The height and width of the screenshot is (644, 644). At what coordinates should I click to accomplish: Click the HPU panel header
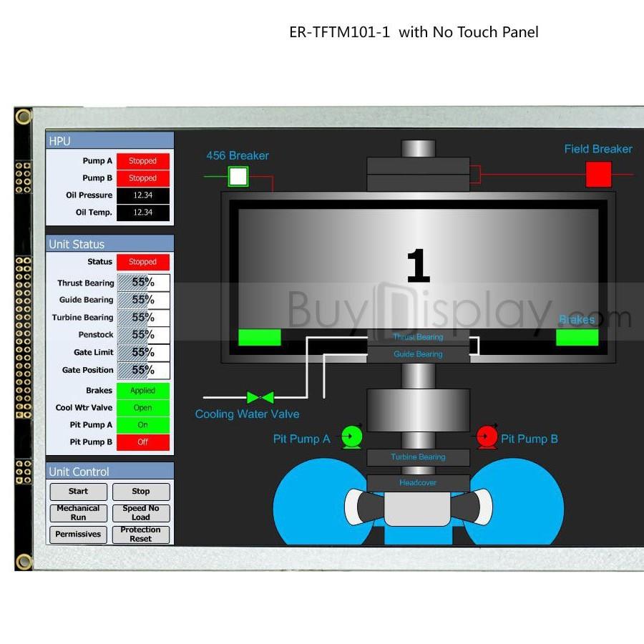tap(109, 141)
